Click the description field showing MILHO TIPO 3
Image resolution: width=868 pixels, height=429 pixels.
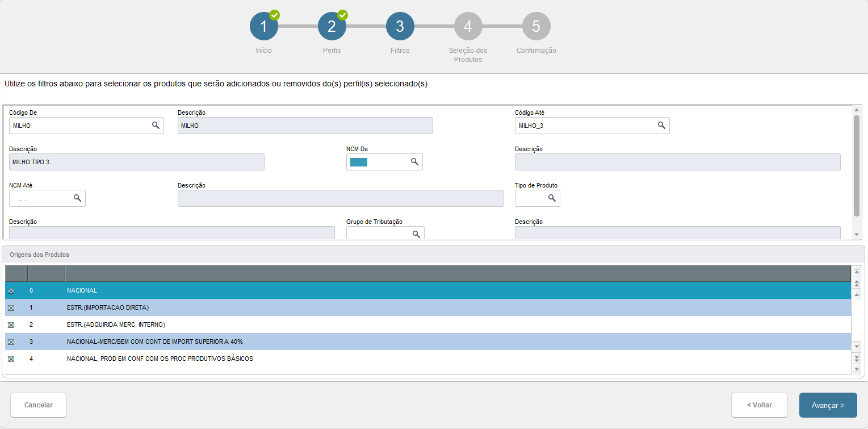click(x=137, y=162)
